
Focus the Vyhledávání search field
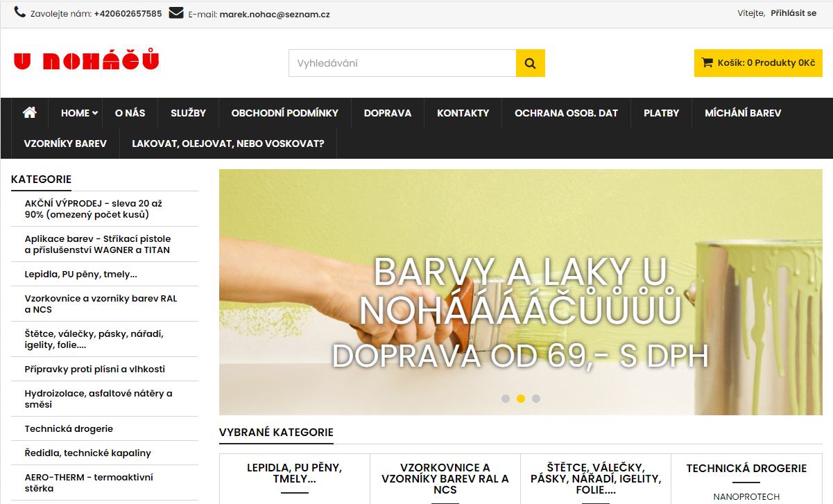point(402,63)
